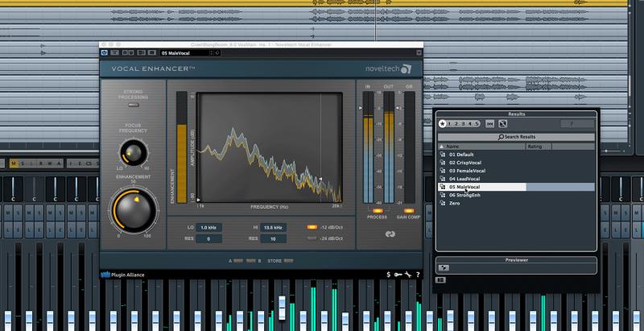The width and height of the screenshot is (644, 331).
Task: Click the window layout icon in Results
Action: [502, 123]
